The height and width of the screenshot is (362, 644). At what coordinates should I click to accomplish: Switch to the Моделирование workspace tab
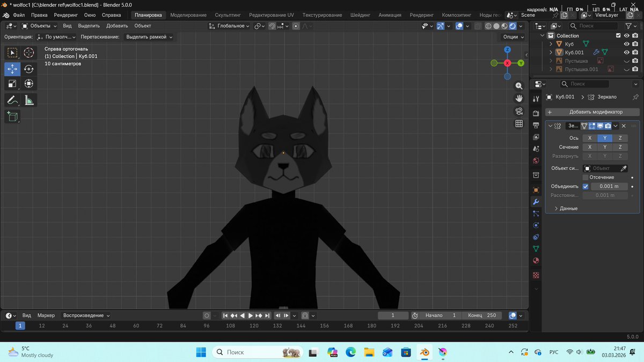tap(188, 15)
